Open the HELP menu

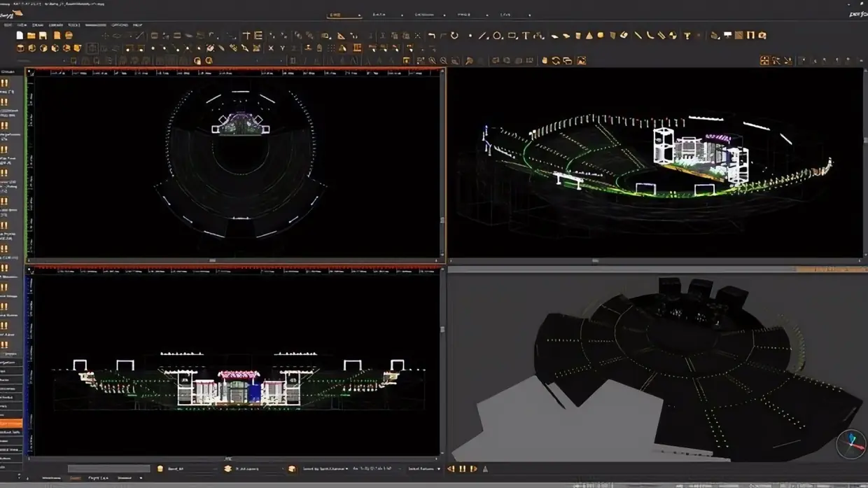click(x=137, y=25)
